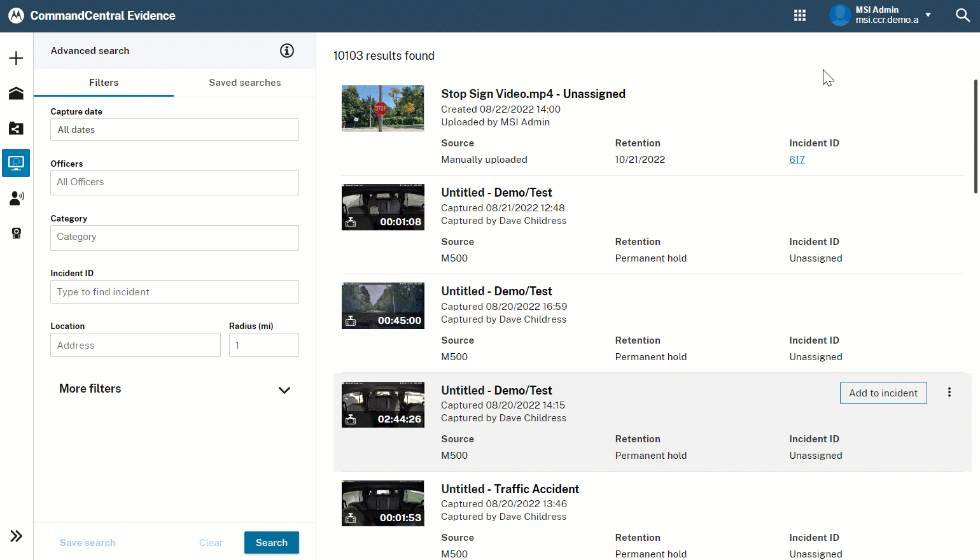The height and width of the screenshot is (560, 980).
Task: Show advanced search info icon
Action: tap(287, 51)
